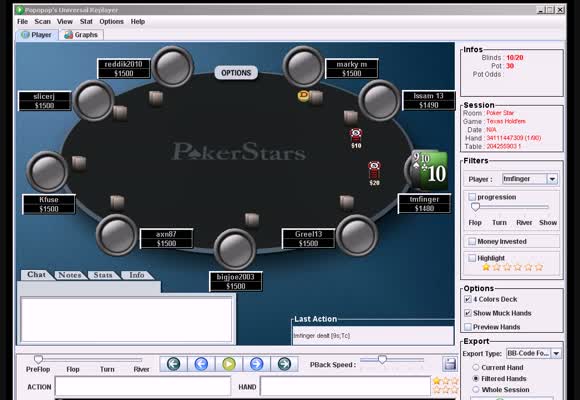Start replay with the green play button
580x400 pixels.
pos(229,364)
